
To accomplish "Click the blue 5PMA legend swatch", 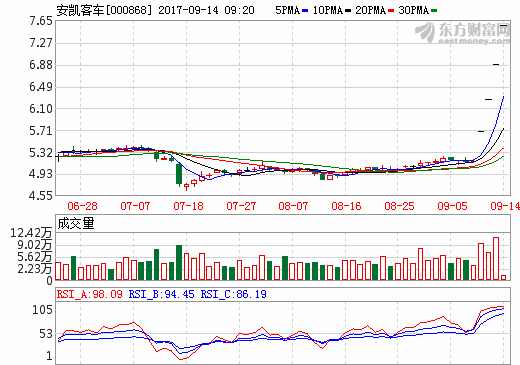I will (305, 11).
